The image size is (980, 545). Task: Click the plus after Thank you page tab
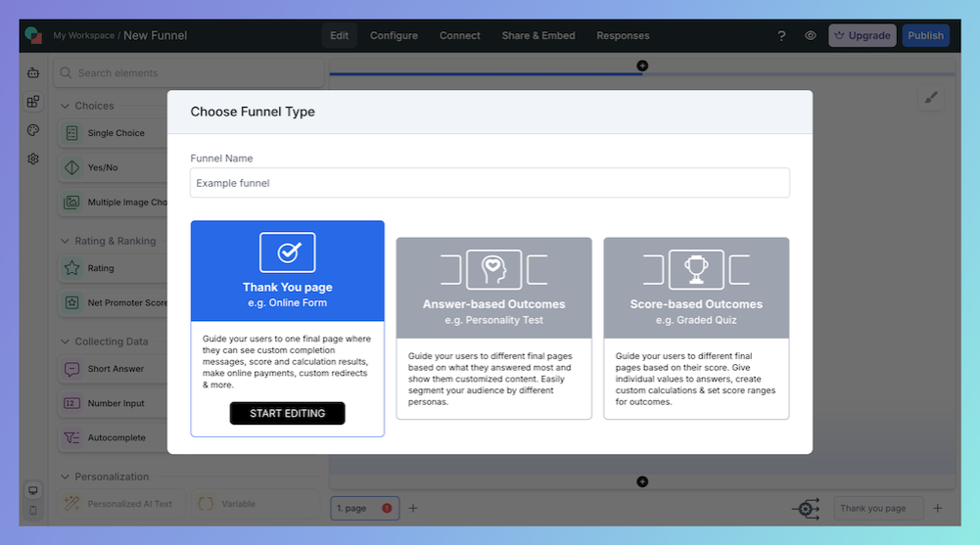938,508
